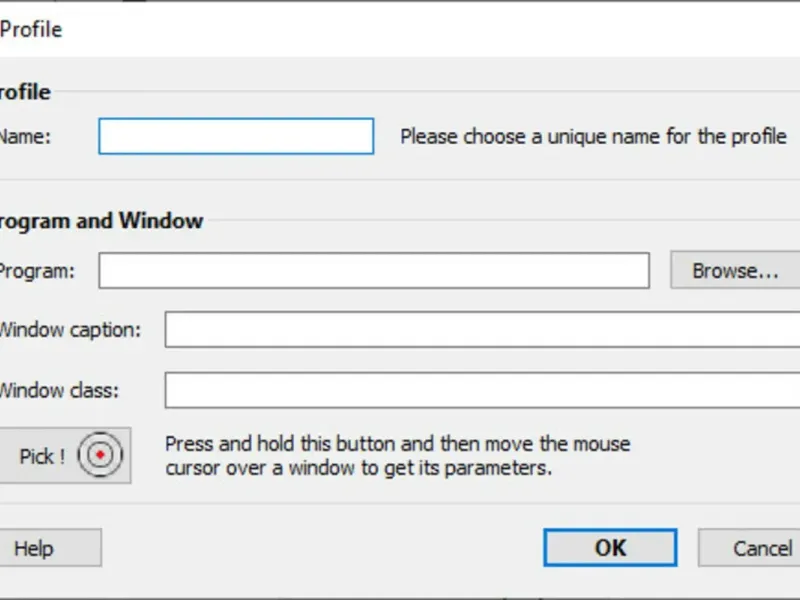
Task: Click the Program: label
Action: tap(36, 271)
